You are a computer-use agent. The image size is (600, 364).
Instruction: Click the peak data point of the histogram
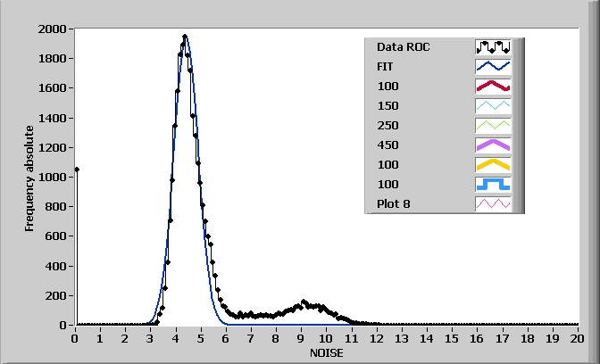tap(185, 37)
